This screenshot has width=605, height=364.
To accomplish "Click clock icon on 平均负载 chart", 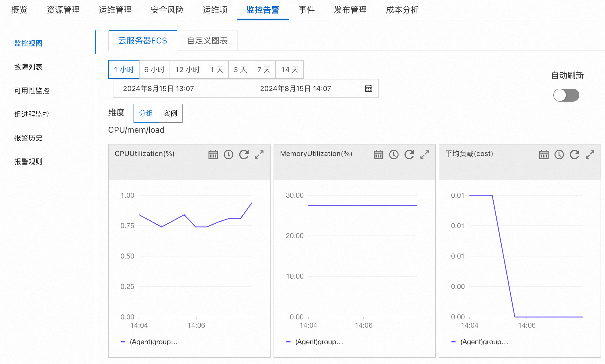I will point(559,155).
